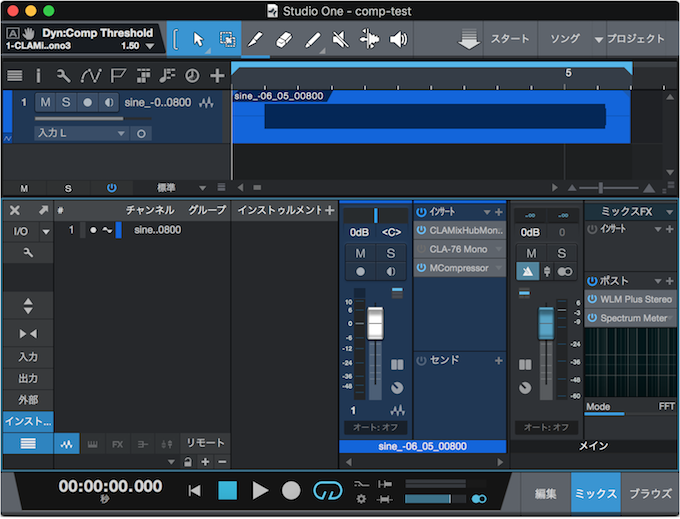The height and width of the screenshot is (519, 680).
Task: Open MCompressor insert dropdown
Action: click(499, 268)
